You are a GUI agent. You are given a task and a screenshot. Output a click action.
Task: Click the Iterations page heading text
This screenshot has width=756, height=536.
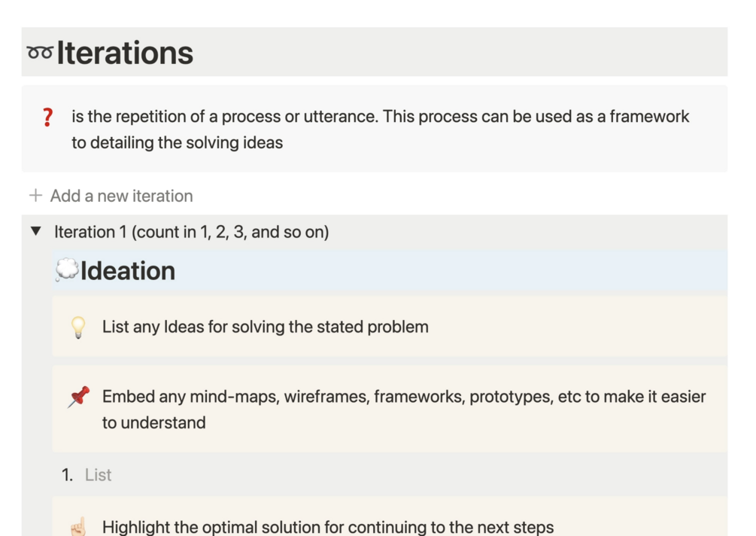pos(125,53)
